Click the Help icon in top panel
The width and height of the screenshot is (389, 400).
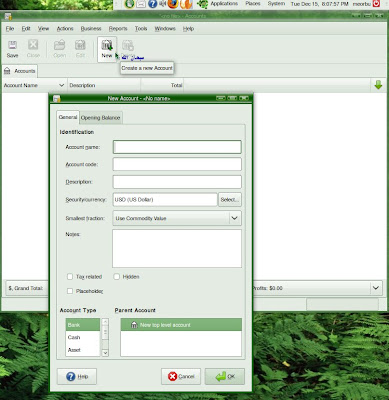tap(152, 4)
